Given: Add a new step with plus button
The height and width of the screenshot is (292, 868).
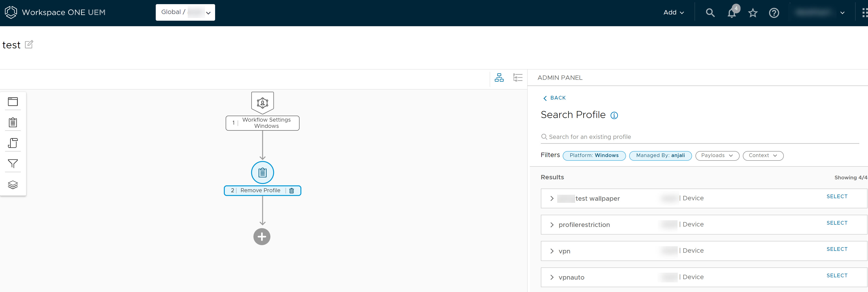Looking at the screenshot, I should pos(262,237).
